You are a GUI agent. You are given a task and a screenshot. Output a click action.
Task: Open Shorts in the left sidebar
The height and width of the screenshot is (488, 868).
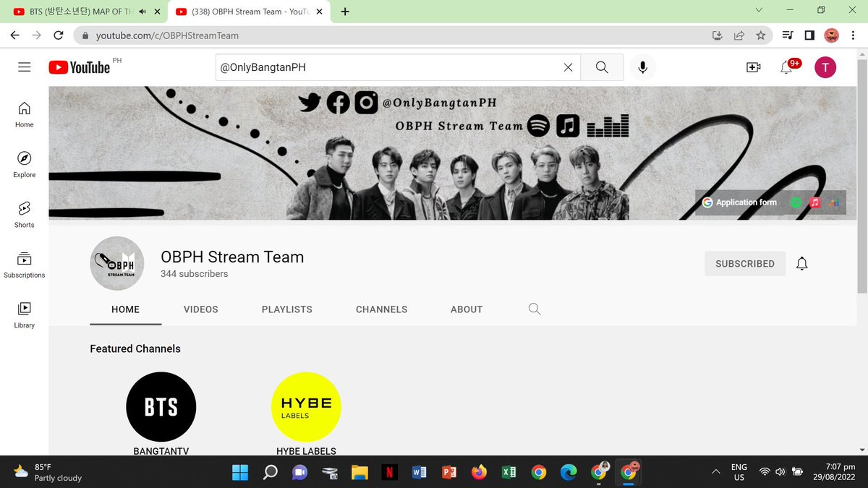[x=25, y=215]
